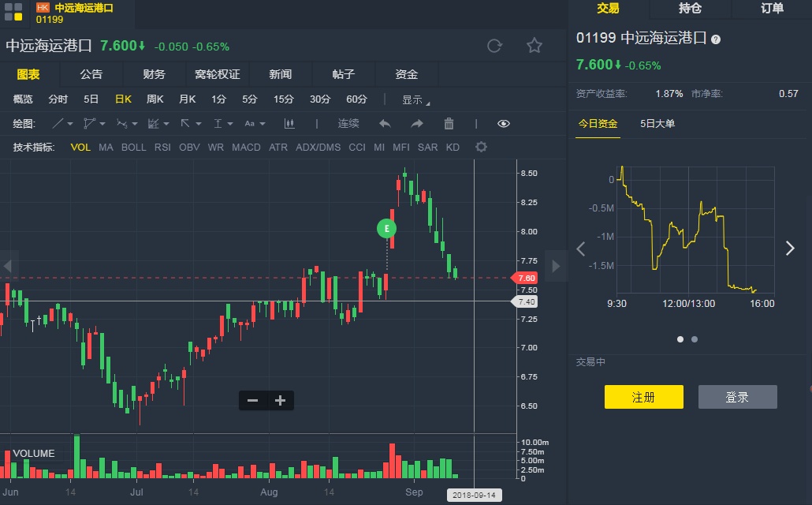Expand the Aa text tool dropdown
This screenshot has height=505, width=812.
point(254,124)
